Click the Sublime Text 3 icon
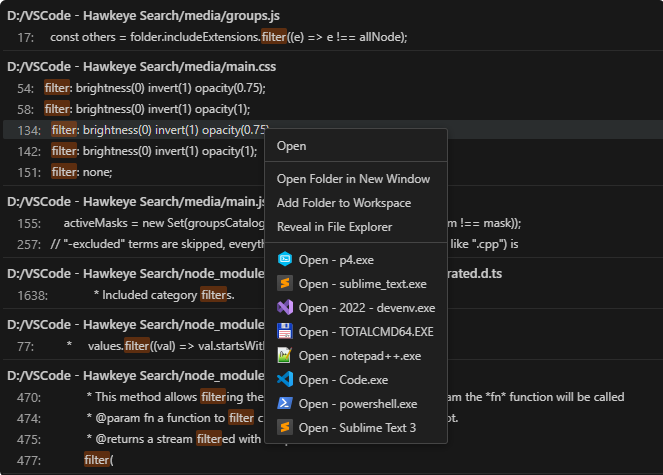Screen dimensions: 663x475 [285, 428]
